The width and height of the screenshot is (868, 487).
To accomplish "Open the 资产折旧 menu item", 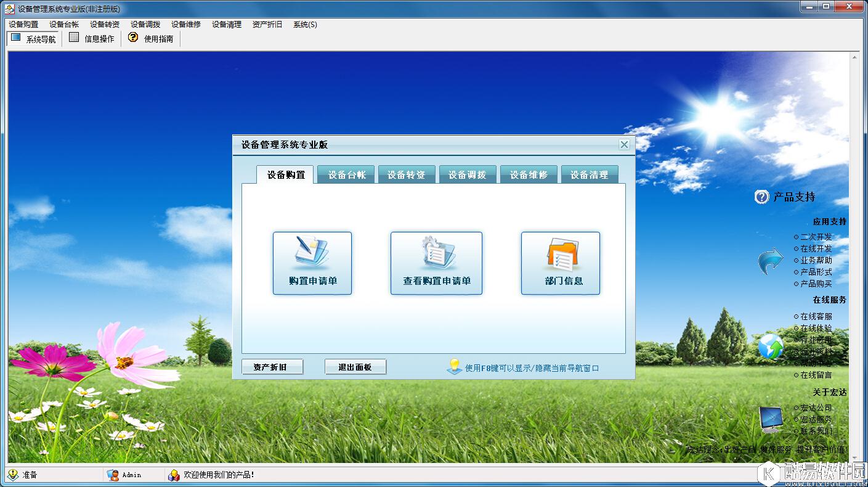I will [267, 24].
